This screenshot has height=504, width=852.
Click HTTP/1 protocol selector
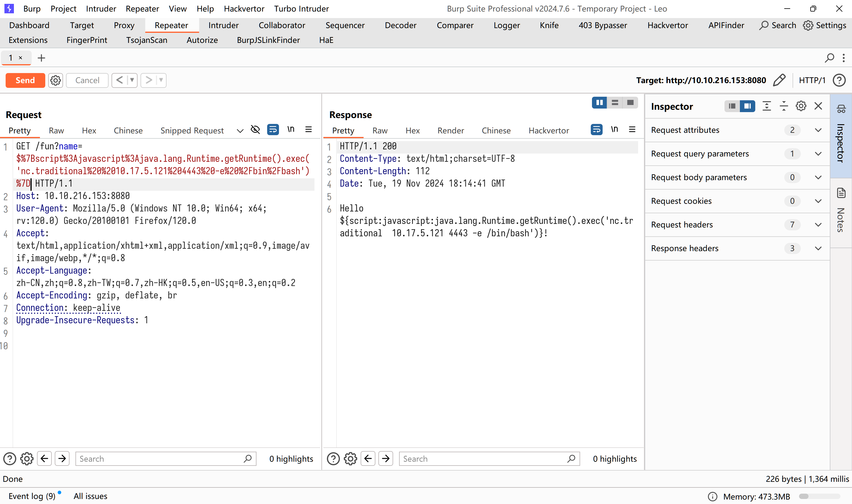[812, 80]
